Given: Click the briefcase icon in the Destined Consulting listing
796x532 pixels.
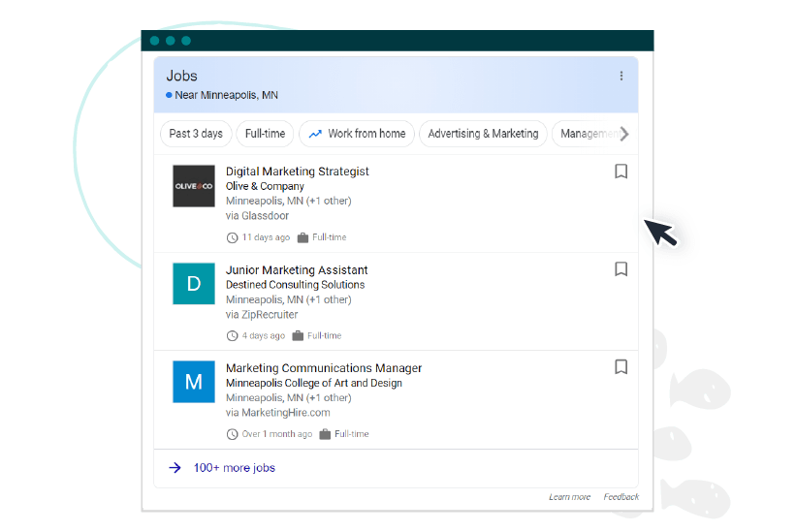Looking at the screenshot, I should 298,335.
